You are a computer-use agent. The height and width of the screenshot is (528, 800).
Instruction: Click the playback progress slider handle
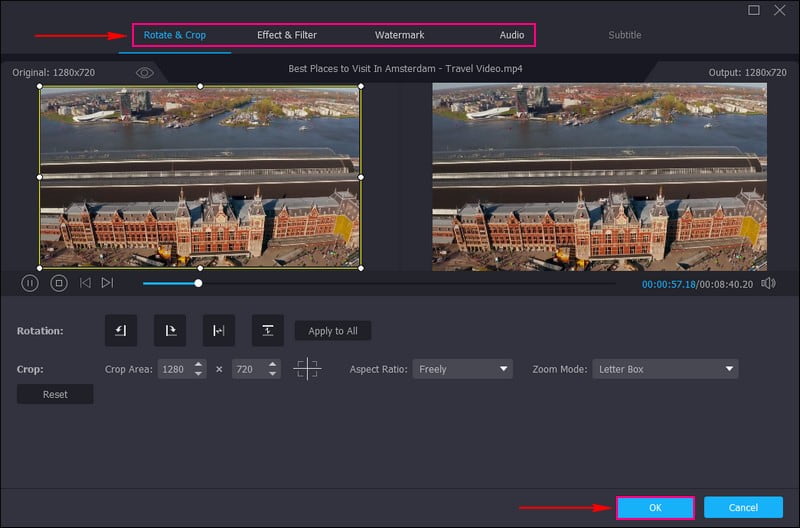pyautogui.click(x=198, y=283)
